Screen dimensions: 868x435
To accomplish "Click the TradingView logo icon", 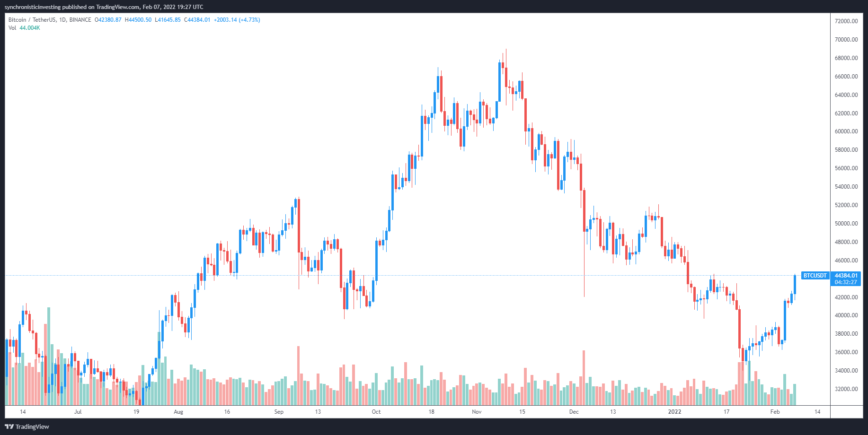I will point(9,426).
